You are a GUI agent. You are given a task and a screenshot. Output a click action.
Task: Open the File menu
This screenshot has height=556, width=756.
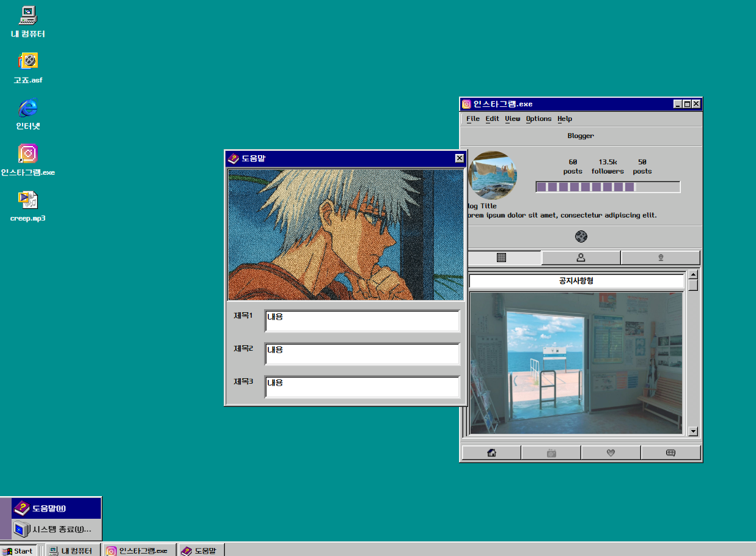pos(473,119)
